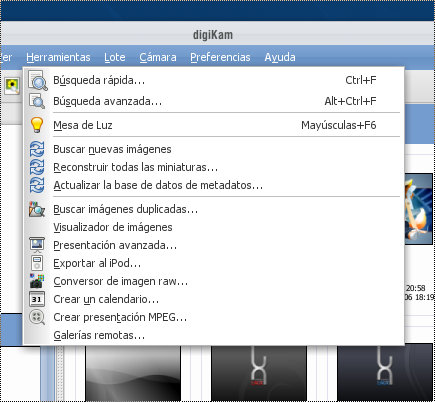
Task: Select the dark thumbnail with red logo text
Action: [259, 373]
